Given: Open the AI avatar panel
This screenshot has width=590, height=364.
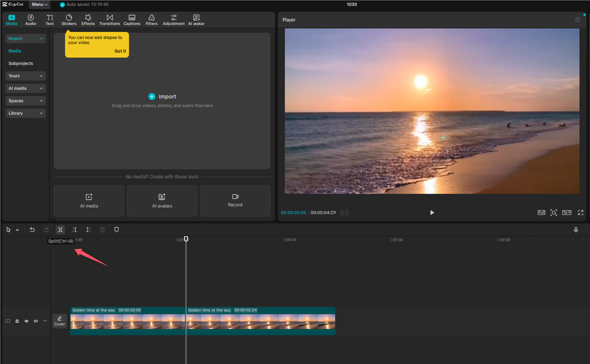Looking at the screenshot, I should tap(196, 19).
